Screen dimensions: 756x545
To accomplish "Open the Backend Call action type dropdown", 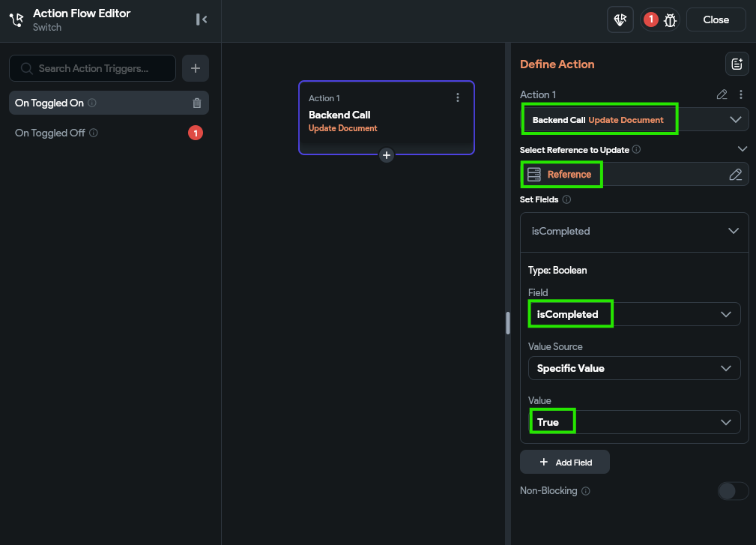I will 635,120.
